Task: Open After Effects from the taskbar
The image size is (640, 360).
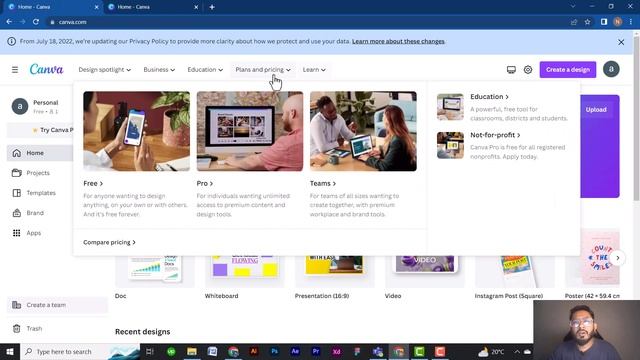Action: (x=295, y=351)
